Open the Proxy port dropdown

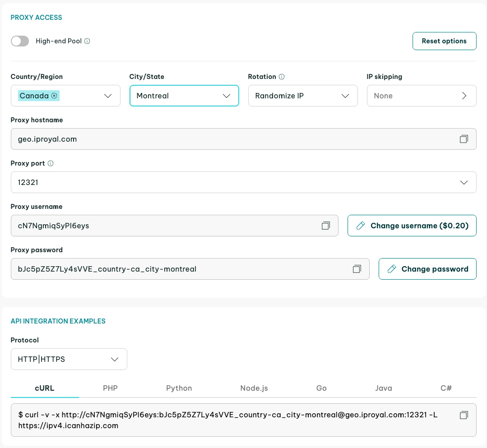(243, 182)
